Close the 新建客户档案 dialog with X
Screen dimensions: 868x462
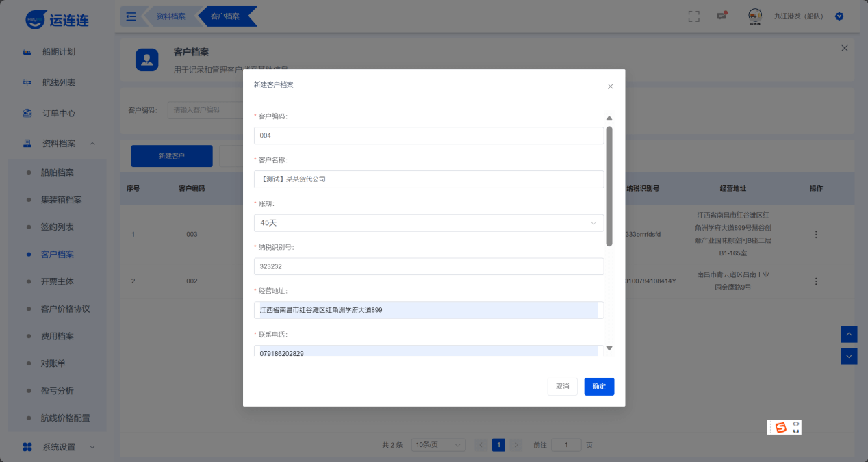[x=611, y=86]
